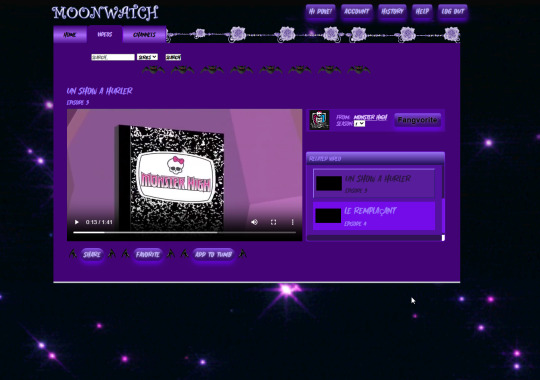Click the MoonWatch site logo

click(x=105, y=13)
